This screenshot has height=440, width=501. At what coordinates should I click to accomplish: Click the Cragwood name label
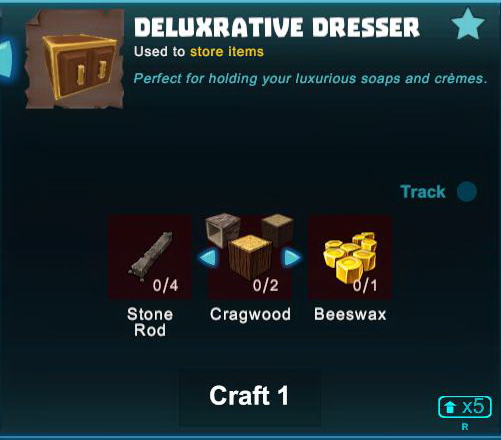click(250, 315)
